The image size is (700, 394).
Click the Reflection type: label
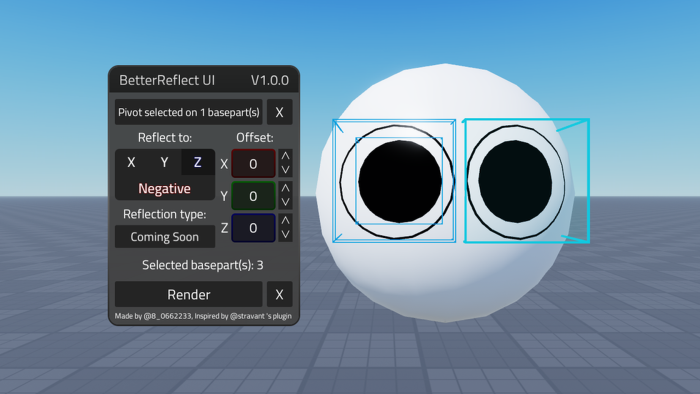[x=165, y=214]
